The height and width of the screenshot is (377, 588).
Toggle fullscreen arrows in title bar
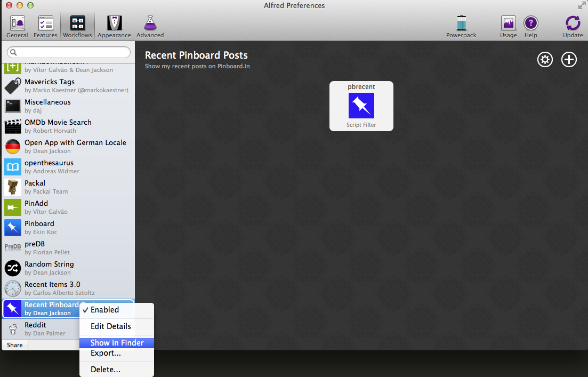(x=582, y=5)
